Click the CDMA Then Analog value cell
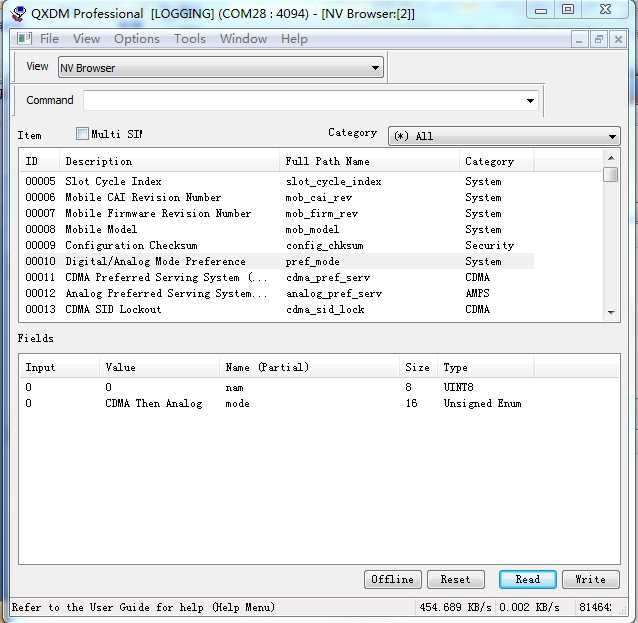The width and height of the screenshot is (638, 623). click(x=153, y=404)
